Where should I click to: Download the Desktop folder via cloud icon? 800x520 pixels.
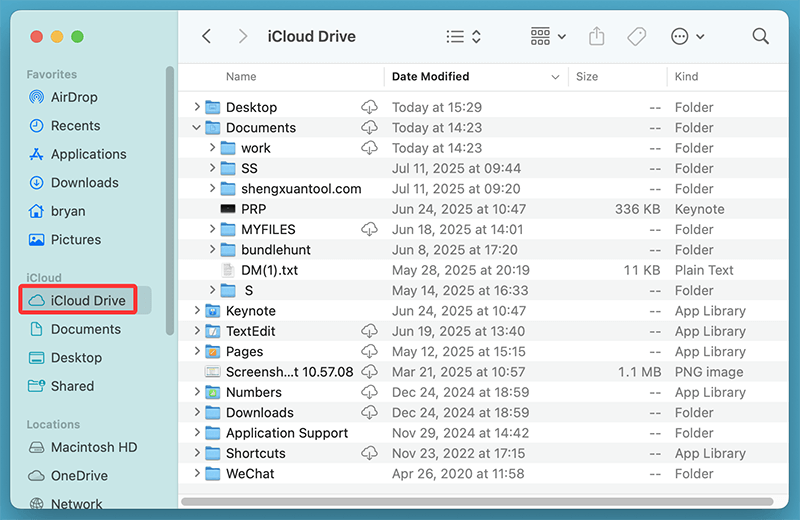pyautogui.click(x=369, y=107)
